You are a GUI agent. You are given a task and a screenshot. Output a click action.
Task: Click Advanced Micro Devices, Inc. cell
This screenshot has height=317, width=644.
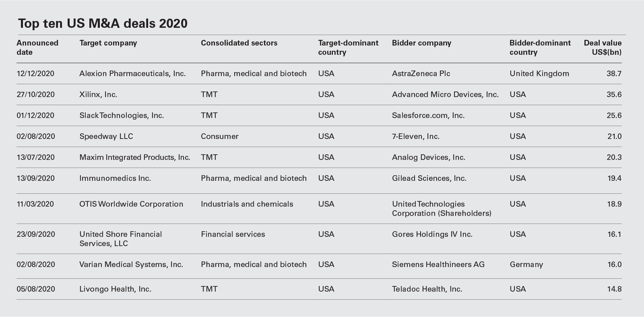point(445,95)
